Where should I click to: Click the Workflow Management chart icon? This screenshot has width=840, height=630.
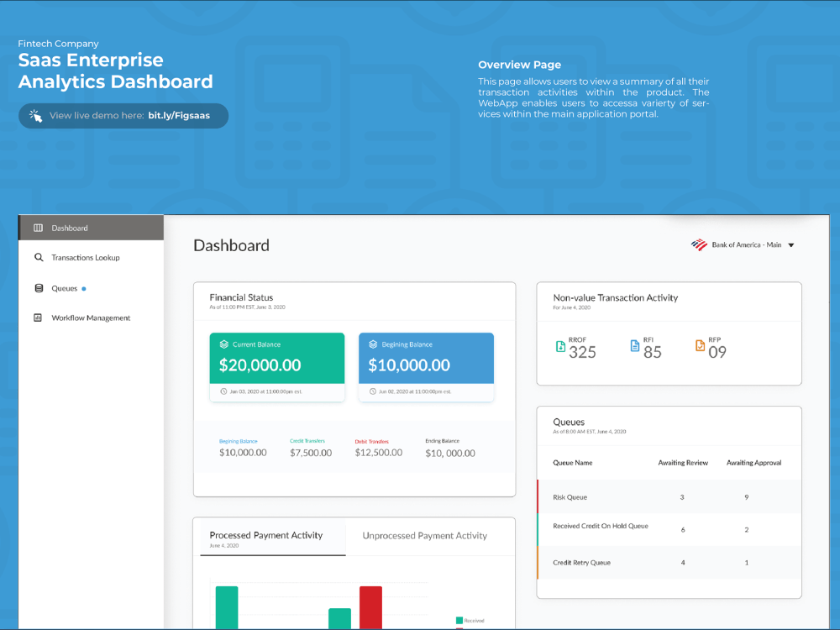click(x=38, y=318)
